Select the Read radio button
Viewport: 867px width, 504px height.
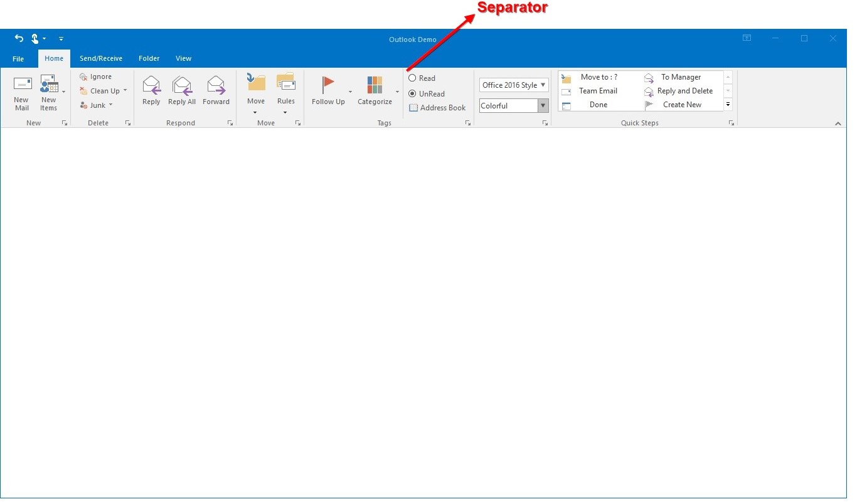tap(413, 78)
